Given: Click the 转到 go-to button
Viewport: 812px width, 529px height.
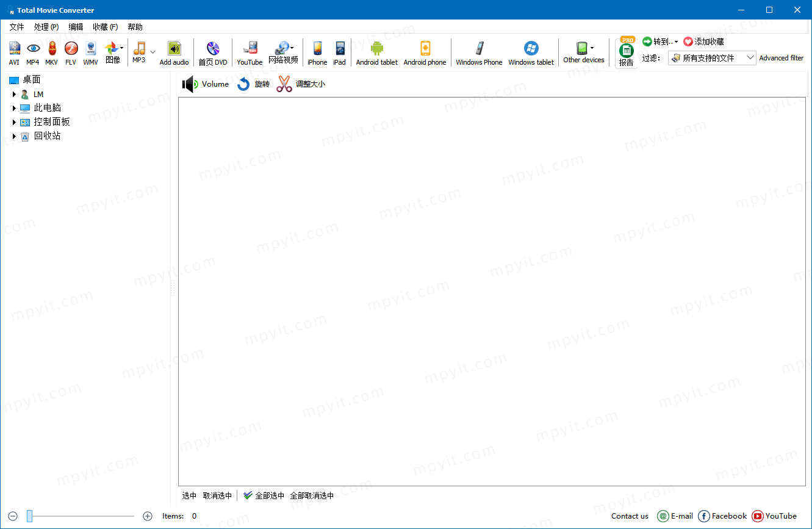Looking at the screenshot, I should tap(661, 41).
